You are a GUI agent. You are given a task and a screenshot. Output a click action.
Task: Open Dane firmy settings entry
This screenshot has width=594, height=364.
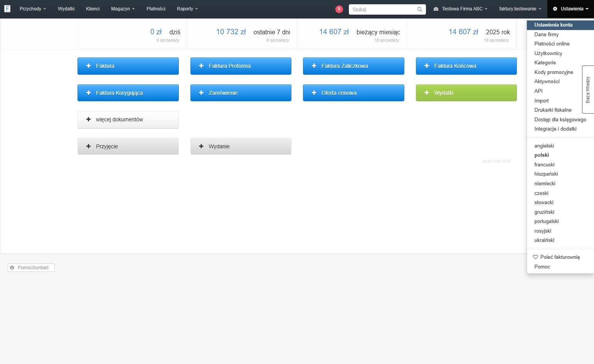click(x=560, y=35)
